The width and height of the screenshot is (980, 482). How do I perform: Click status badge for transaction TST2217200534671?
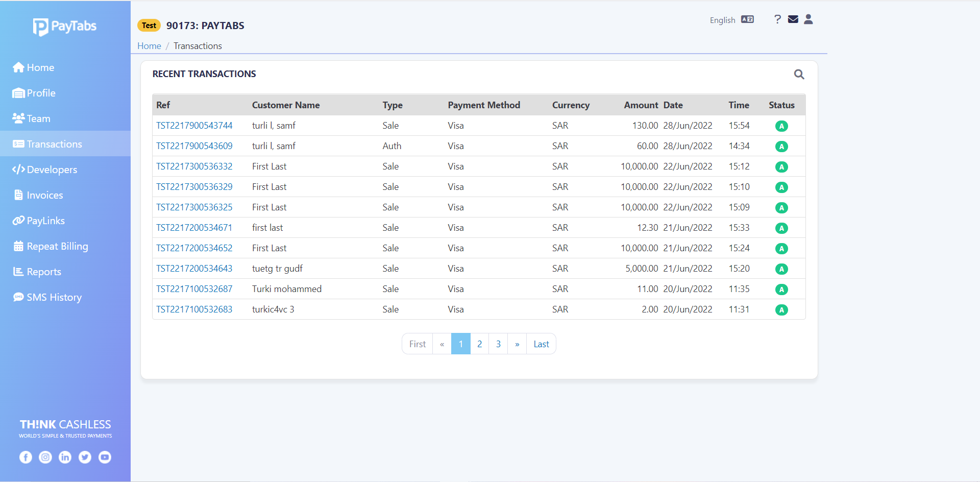tap(781, 228)
